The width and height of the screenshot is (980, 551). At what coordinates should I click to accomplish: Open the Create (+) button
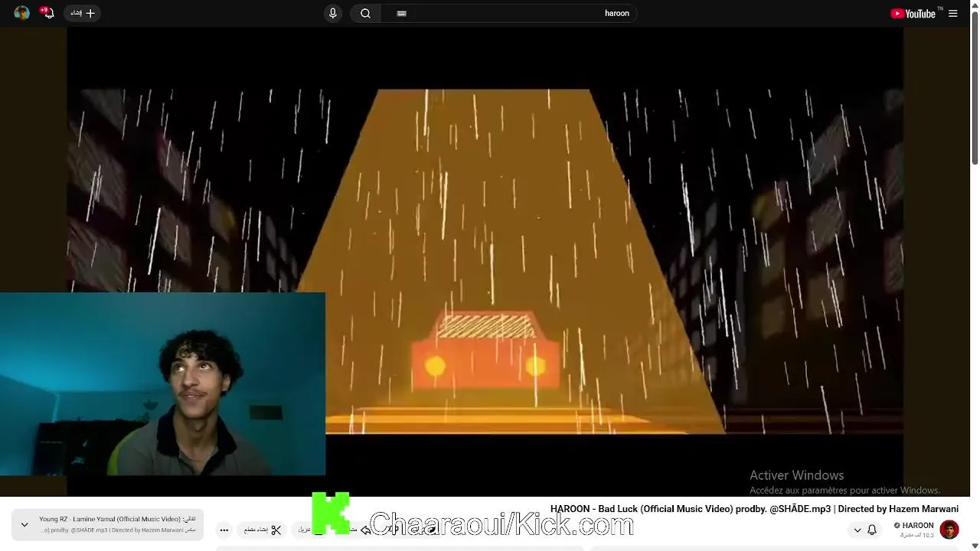tap(83, 13)
